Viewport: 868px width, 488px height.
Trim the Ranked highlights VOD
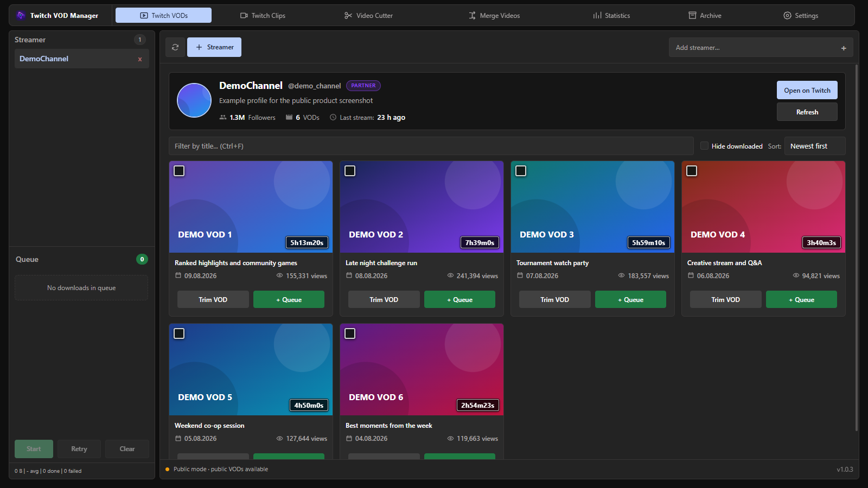213,299
